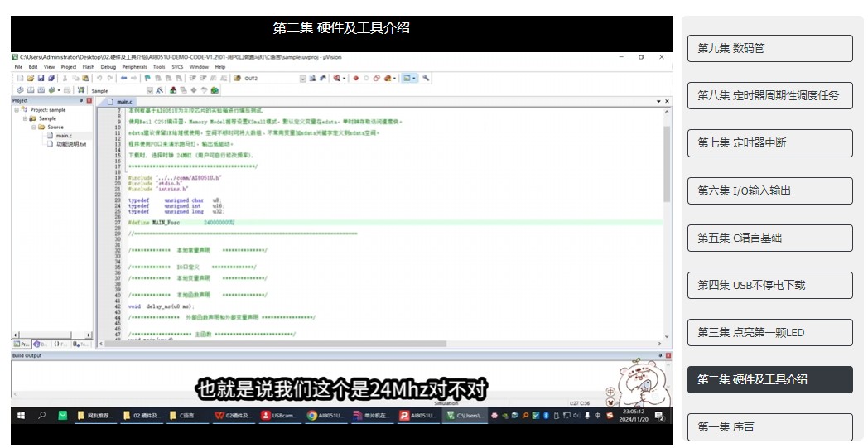This screenshot has height=448, width=868.
Task: Open episode 第四集 USB不停电下载
Action: pyautogui.click(x=769, y=285)
